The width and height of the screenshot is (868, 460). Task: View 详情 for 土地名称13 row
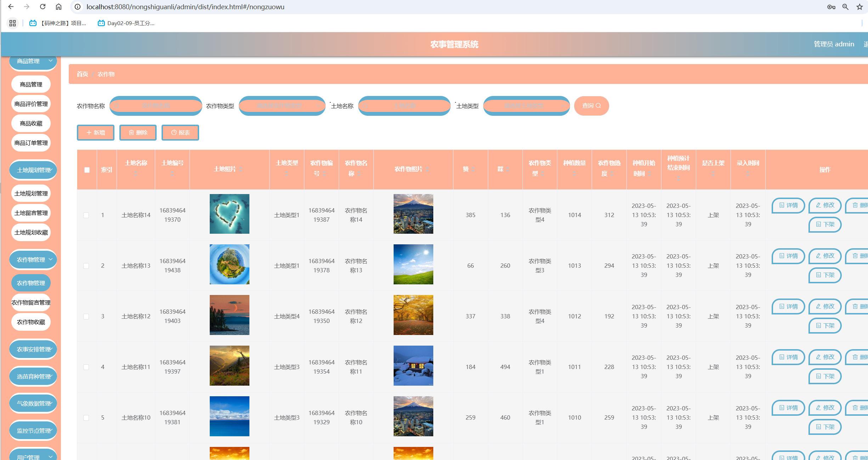point(788,256)
